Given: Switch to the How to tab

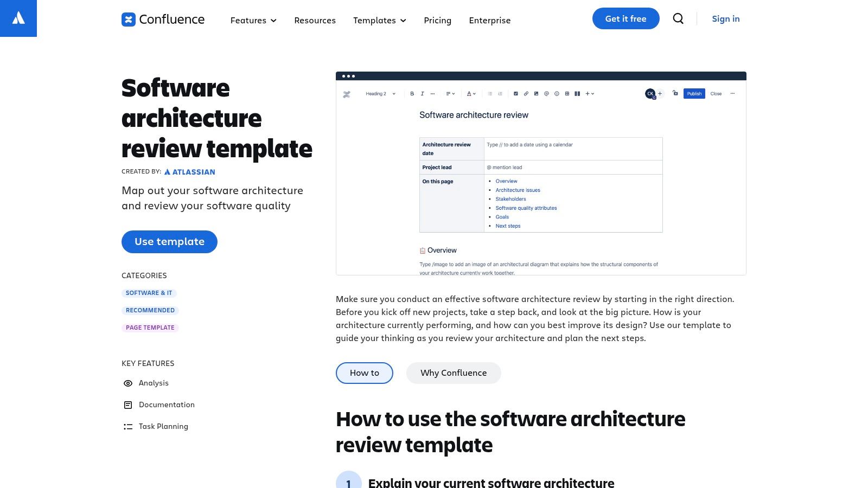Looking at the screenshot, I should (365, 373).
